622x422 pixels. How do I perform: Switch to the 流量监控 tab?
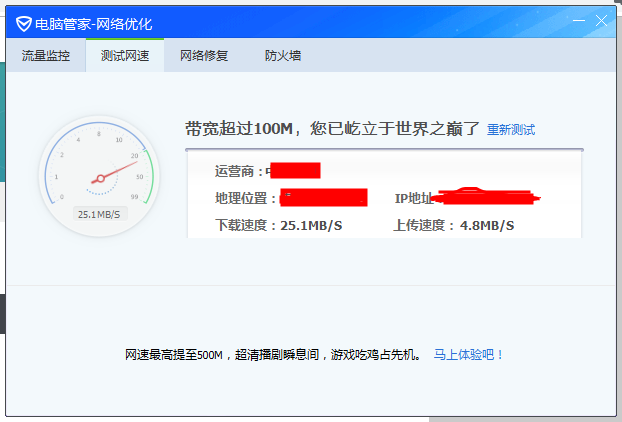coord(46,56)
